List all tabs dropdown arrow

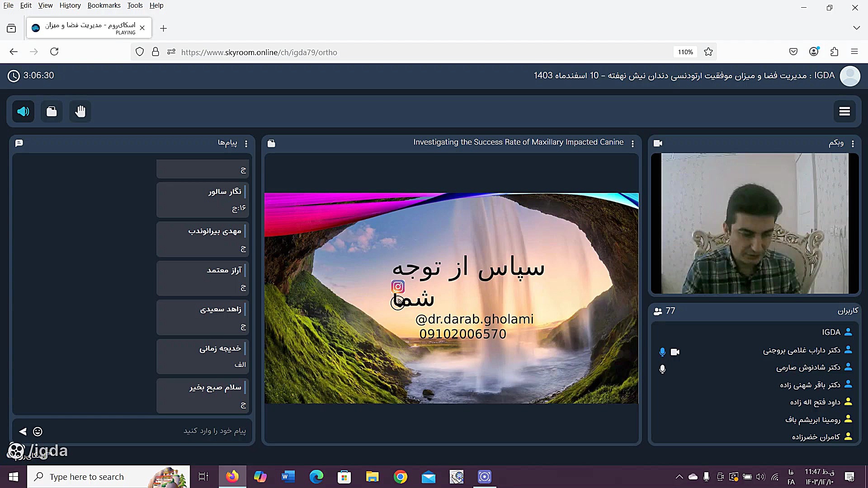(856, 28)
